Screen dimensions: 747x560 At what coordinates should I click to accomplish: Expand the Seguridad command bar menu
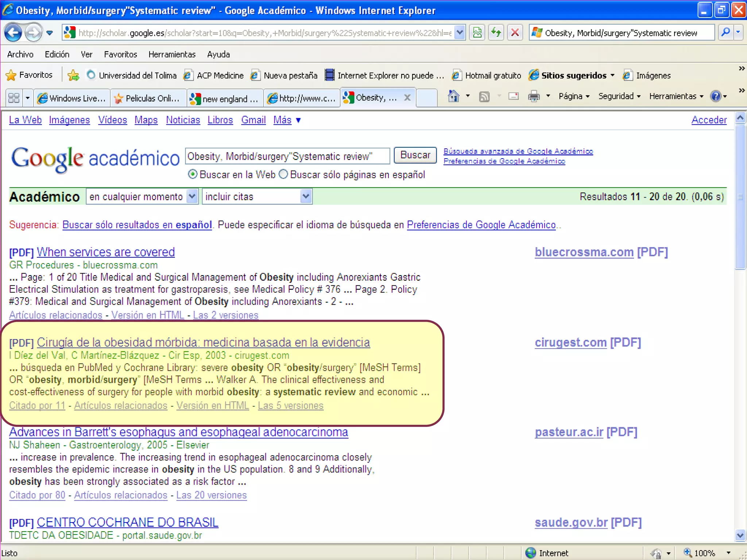(x=619, y=96)
